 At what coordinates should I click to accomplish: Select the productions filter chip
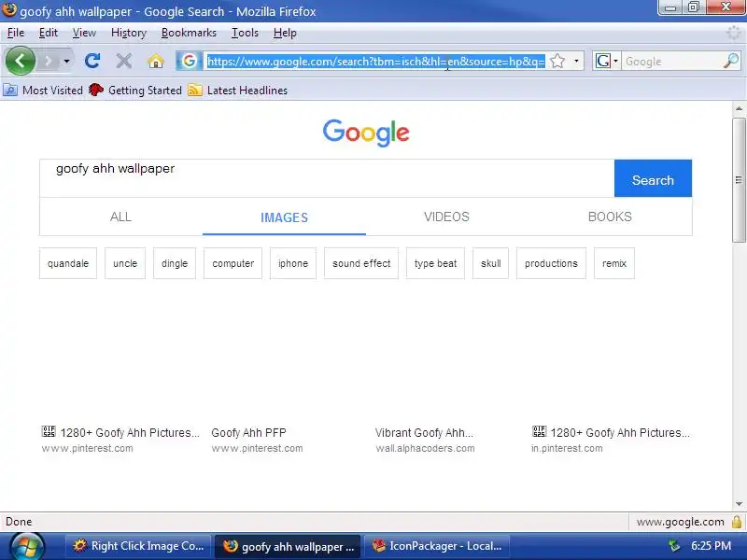tap(551, 263)
